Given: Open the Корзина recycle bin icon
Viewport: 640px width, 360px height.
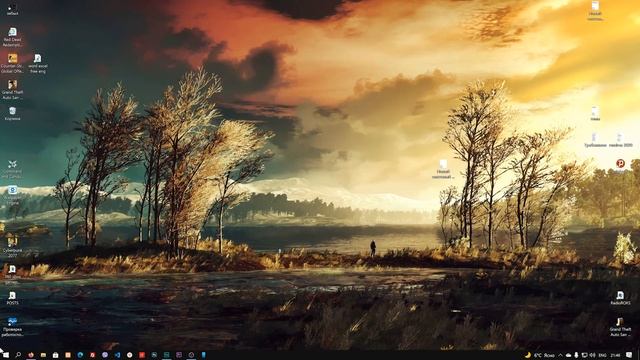Looking at the screenshot, I should pos(12,113).
